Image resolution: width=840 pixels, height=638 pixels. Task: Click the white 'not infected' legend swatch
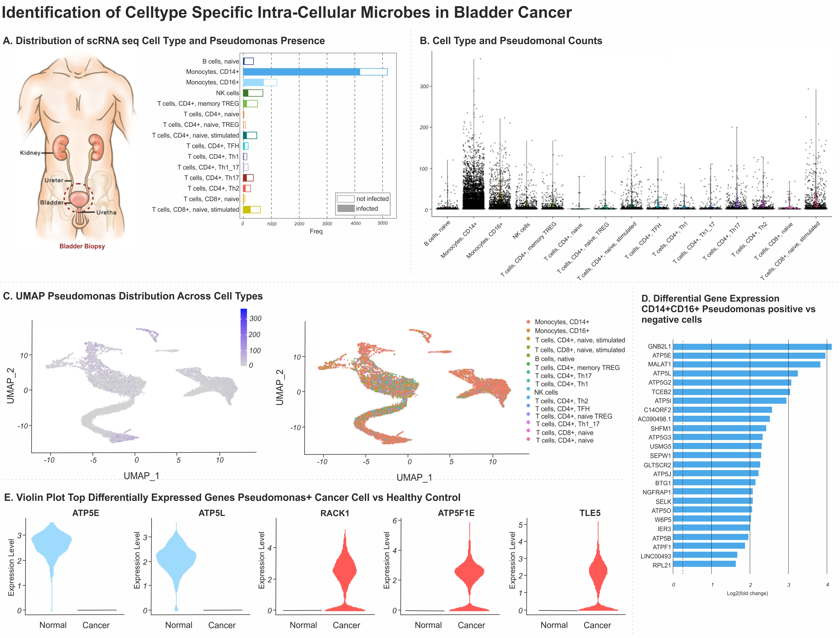(345, 199)
